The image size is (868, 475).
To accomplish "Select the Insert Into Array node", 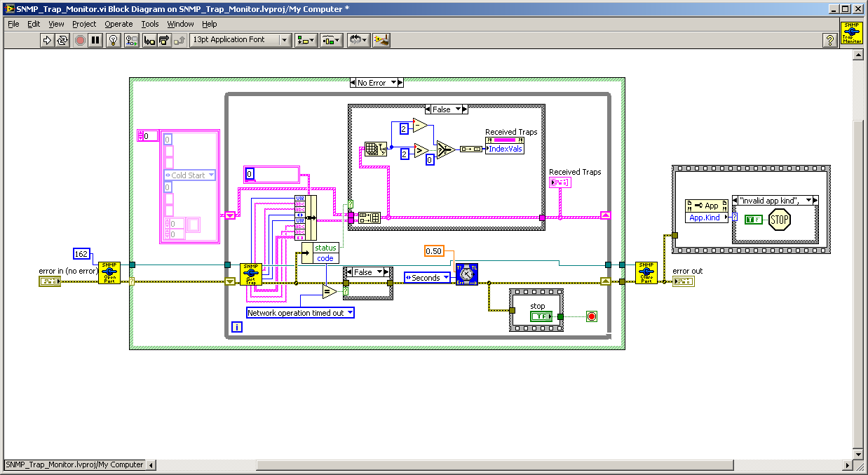I will [369, 218].
